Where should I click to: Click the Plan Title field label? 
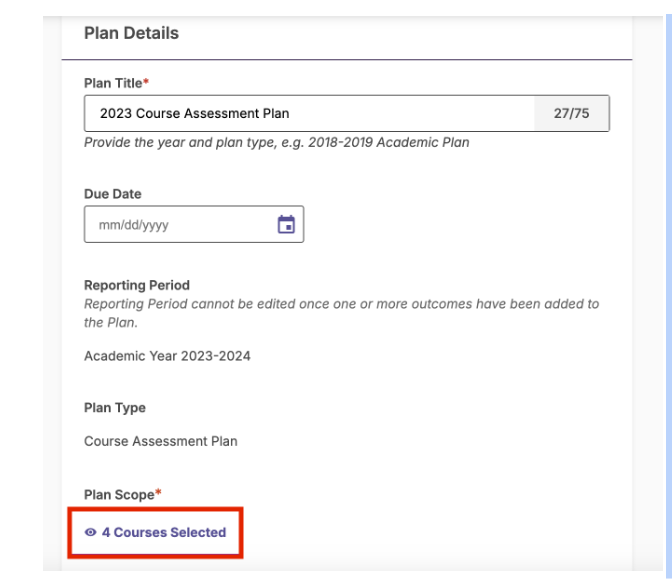point(113,83)
